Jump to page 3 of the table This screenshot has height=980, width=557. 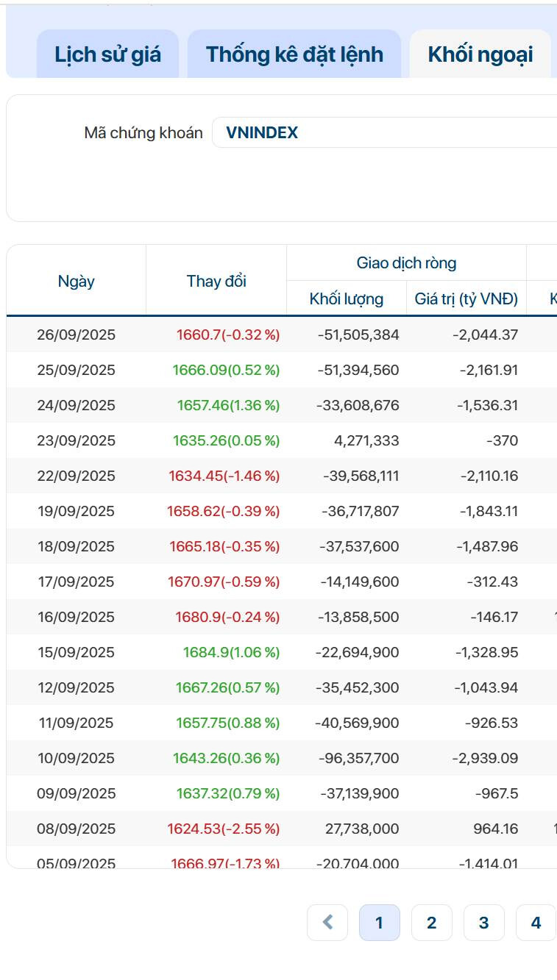483,923
